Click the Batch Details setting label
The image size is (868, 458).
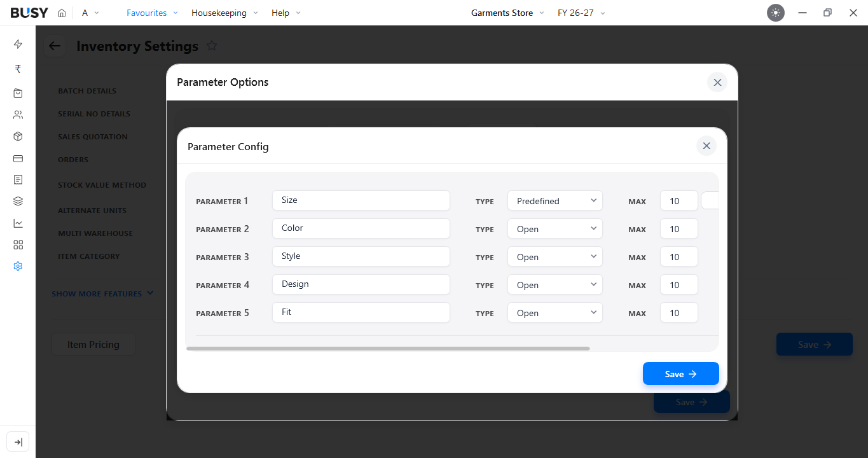tap(87, 91)
